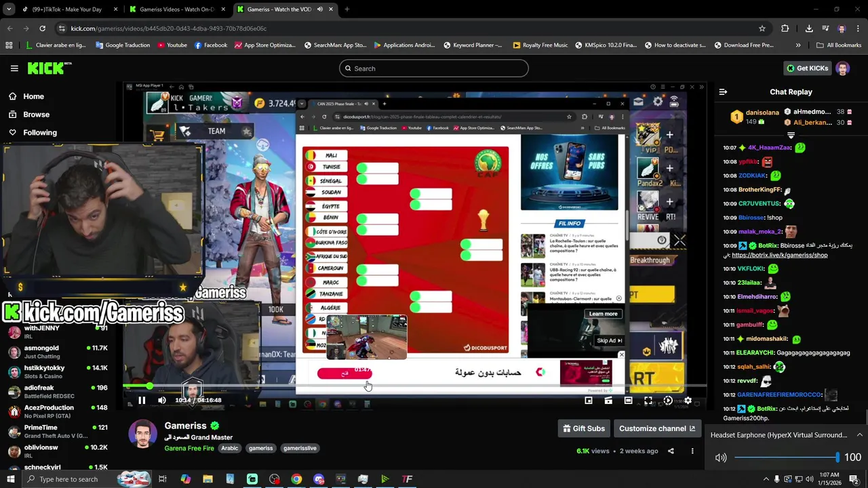Mute the video player volume

(161, 401)
